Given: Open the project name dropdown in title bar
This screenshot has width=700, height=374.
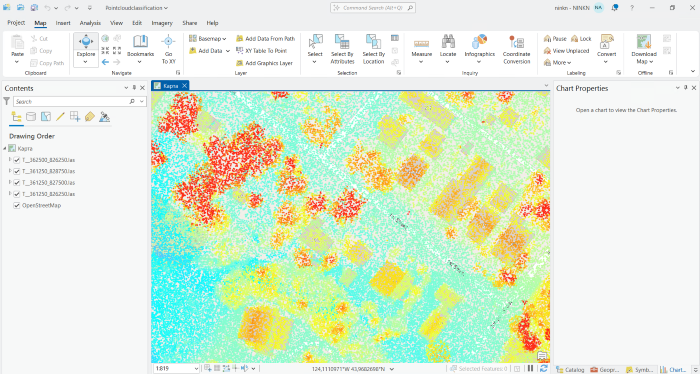Looking at the screenshot, I should [166, 8].
